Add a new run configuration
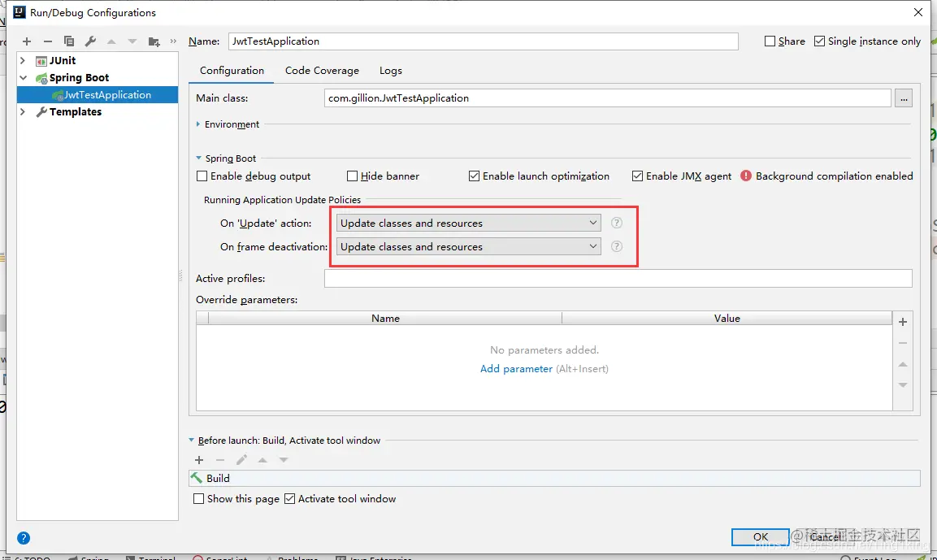The width and height of the screenshot is (937, 560). point(26,41)
